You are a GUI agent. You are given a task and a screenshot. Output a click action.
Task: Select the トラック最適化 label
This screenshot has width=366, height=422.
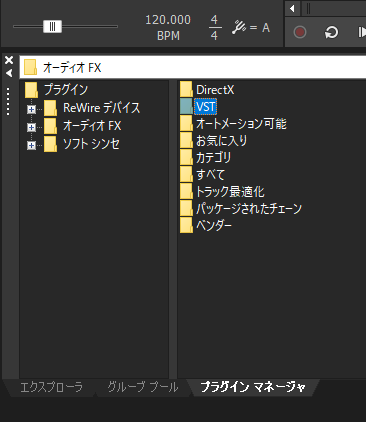click(x=230, y=192)
